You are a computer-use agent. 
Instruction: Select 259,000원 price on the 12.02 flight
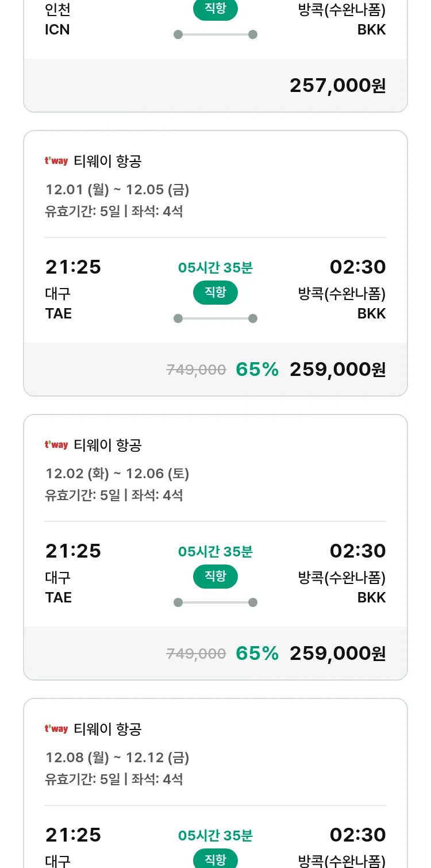[x=337, y=654]
